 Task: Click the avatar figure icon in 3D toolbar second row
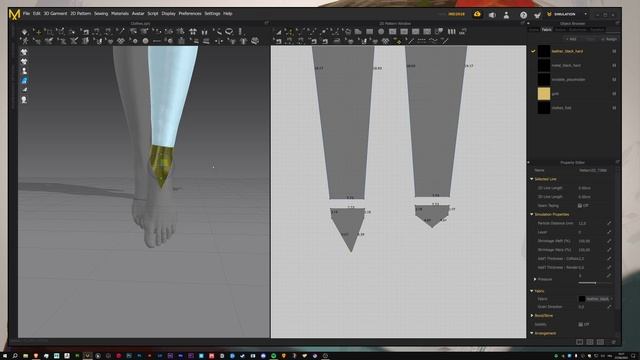pos(24,41)
